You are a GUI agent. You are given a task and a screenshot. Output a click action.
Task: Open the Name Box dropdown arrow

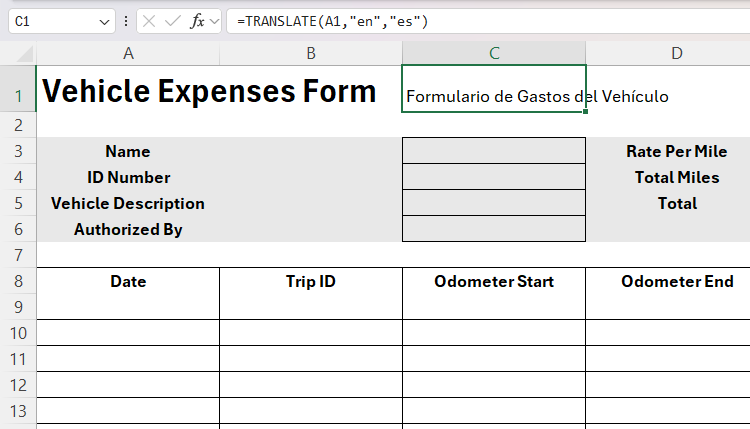(106, 21)
